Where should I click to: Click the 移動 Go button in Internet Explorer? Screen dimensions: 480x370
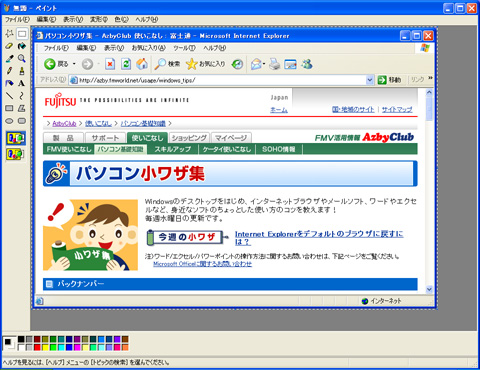pos(389,80)
